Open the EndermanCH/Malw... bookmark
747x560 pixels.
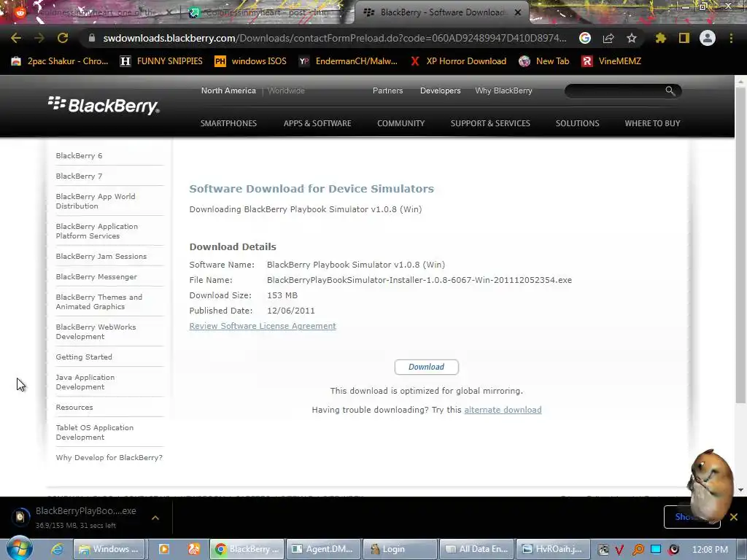click(x=348, y=61)
